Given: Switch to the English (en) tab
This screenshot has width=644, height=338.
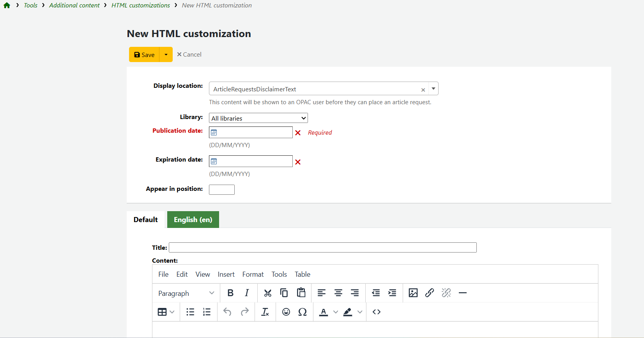Looking at the screenshot, I should click(193, 220).
